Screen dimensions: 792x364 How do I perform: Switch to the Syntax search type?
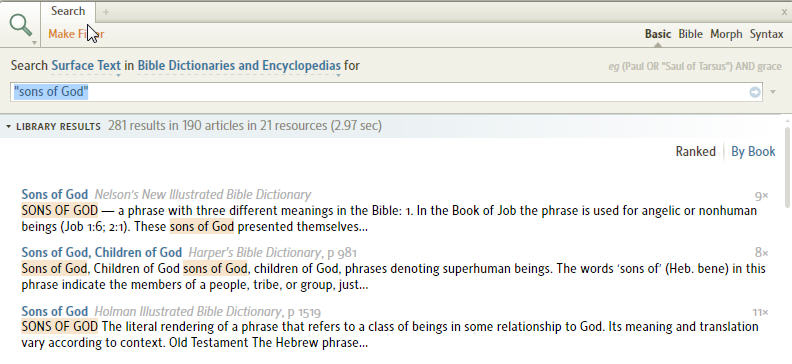766,34
